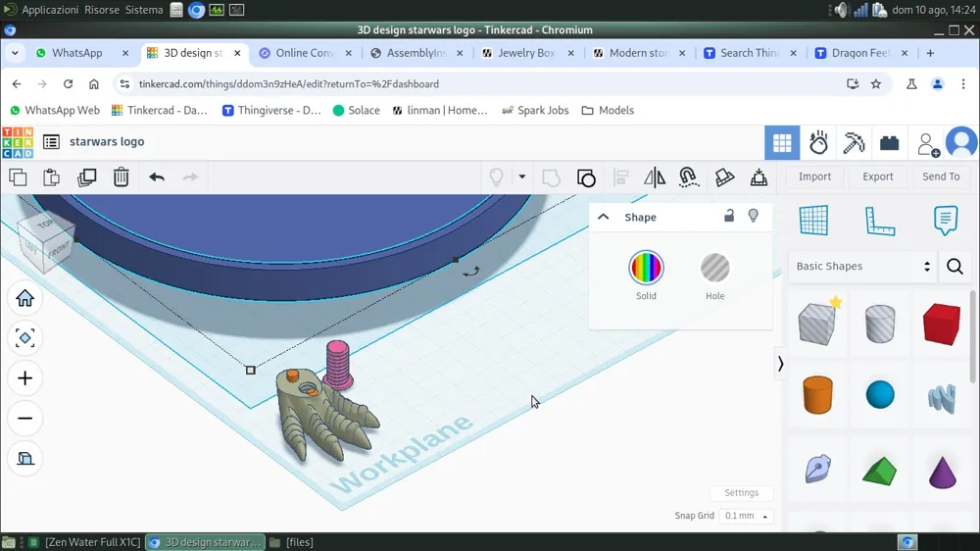Click the Mirror tool icon
980x551 pixels.
pos(655,177)
